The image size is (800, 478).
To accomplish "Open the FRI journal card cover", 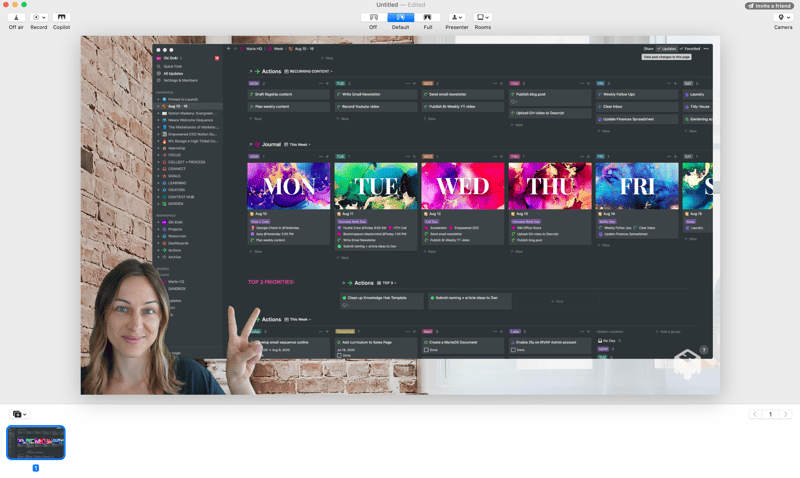I will pos(637,186).
